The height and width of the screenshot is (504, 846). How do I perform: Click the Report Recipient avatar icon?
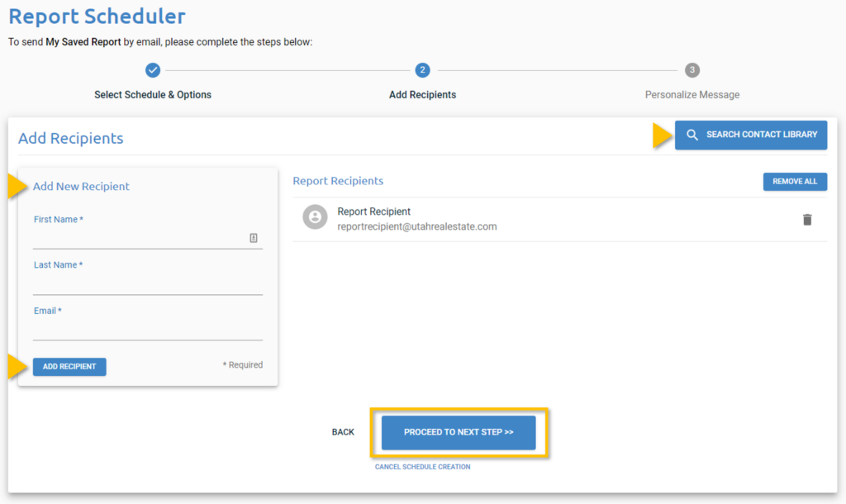(x=315, y=218)
